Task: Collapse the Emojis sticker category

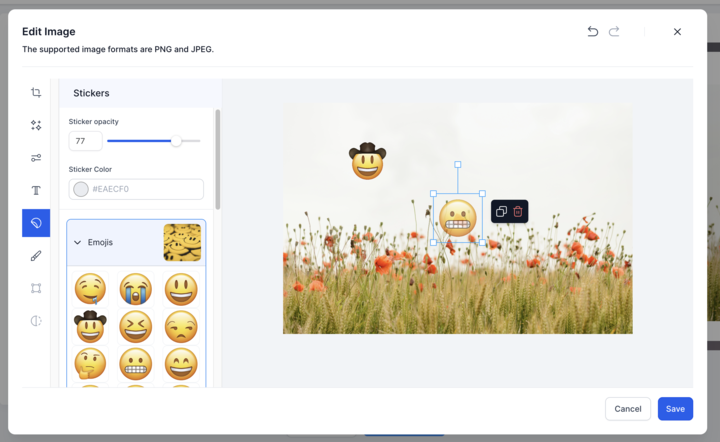Action: pos(78,242)
